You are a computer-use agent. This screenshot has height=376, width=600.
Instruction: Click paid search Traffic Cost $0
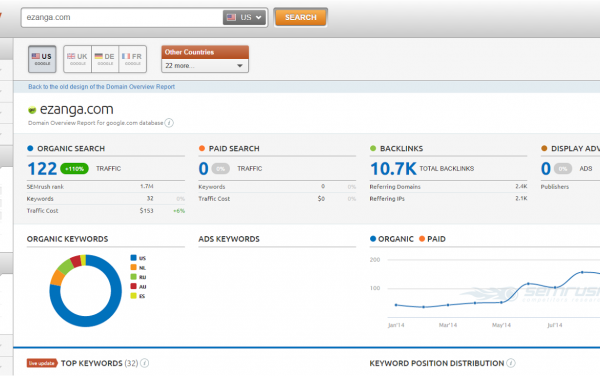click(x=321, y=199)
